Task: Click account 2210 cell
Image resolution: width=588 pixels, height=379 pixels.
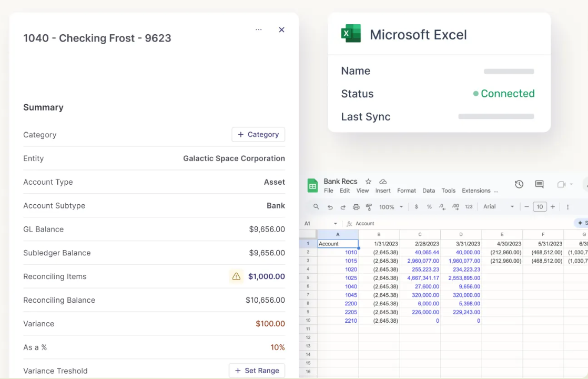Action: (x=338, y=321)
